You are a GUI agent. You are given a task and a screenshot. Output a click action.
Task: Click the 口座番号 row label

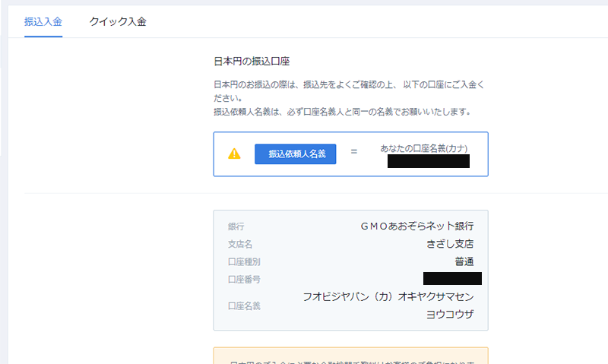click(244, 280)
